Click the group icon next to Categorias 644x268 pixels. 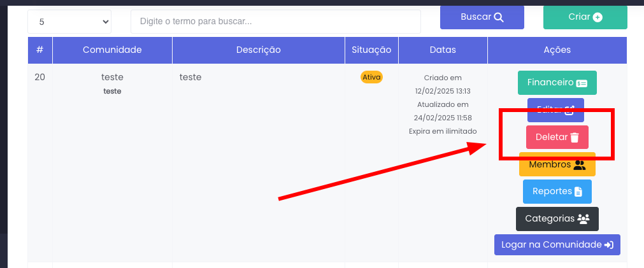pos(583,219)
